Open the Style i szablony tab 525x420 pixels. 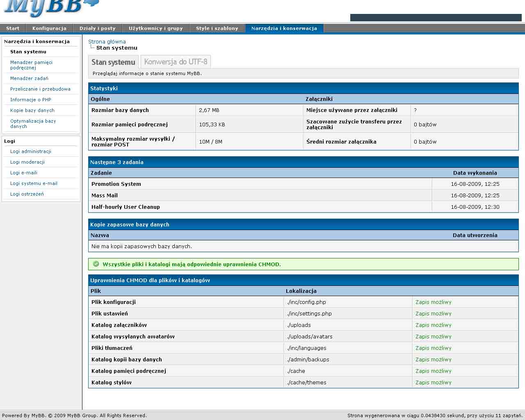tap(217, 28)
